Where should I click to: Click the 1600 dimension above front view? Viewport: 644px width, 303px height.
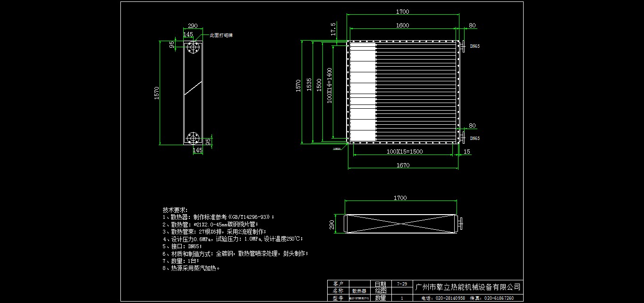(x=403, y=26)
